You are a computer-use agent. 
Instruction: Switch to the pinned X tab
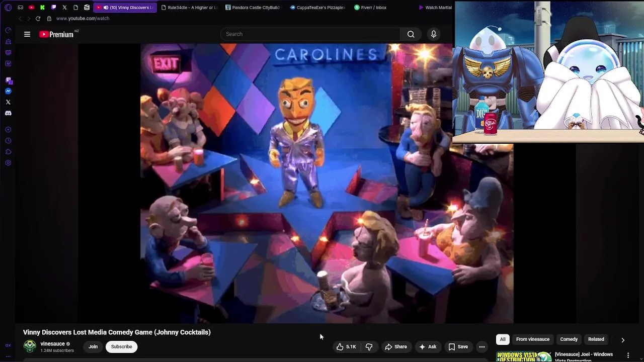click(64, 8)
